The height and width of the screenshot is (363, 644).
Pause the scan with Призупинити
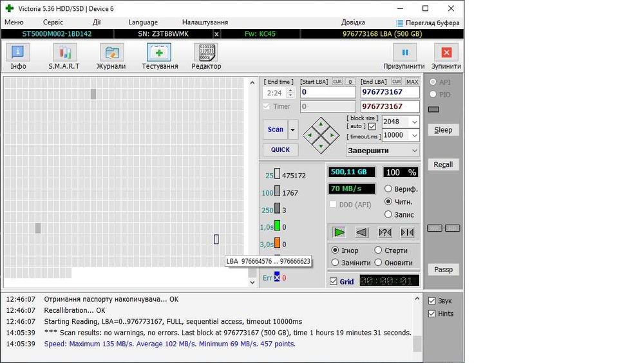tap(404, 57)
